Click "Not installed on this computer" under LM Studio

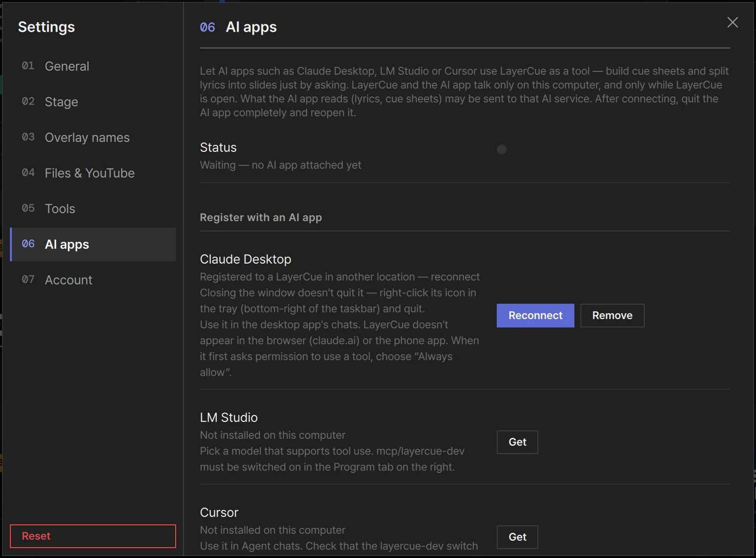(273, 435)
